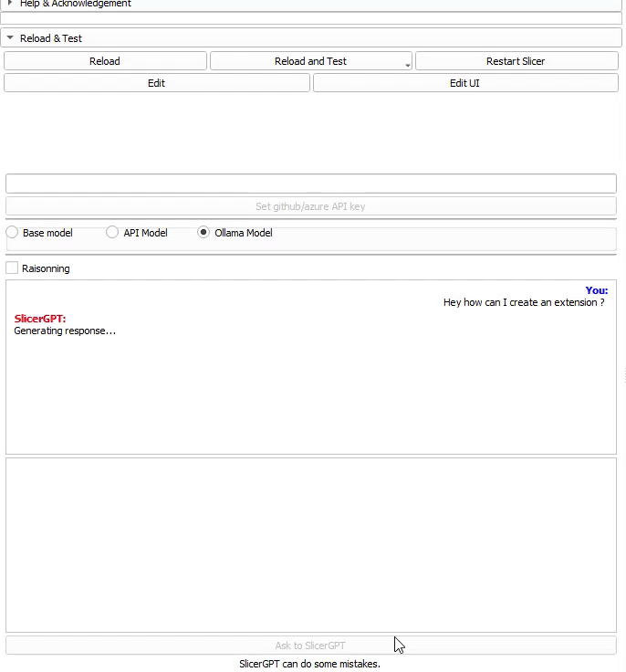The height and width of the screenshot is (672, 626).
Task: Click the red SlicerGPT: sender label
Action: [40, 319]
